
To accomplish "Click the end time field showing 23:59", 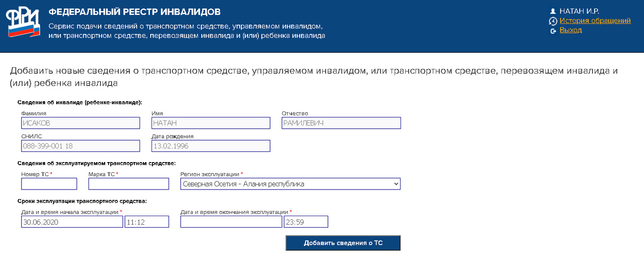I will pos(306,222).
